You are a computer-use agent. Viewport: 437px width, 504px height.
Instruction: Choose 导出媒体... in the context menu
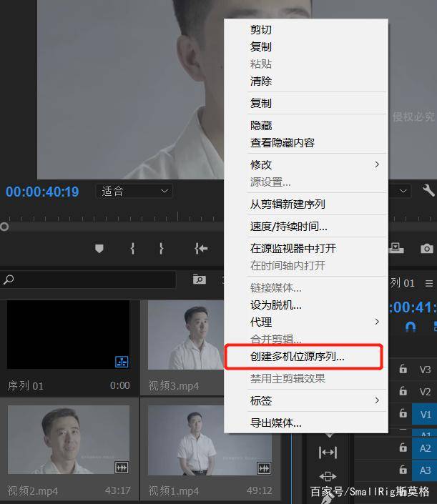pyautogui.click(x=275, y=423)
